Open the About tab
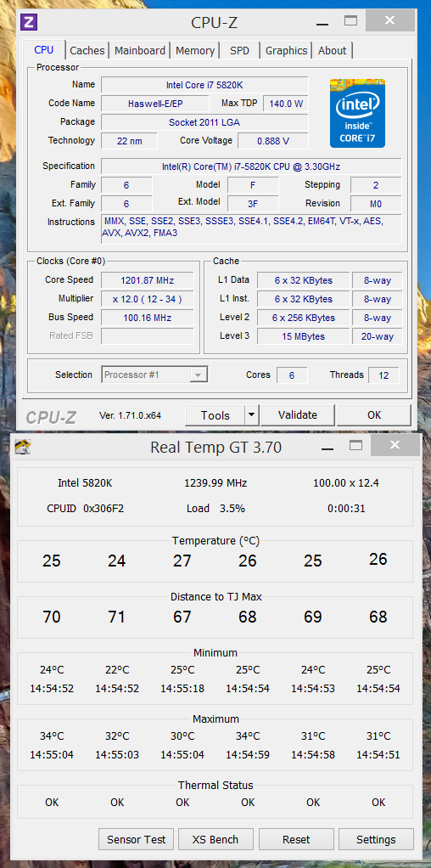Screen dimensions: 431x868 332,50
